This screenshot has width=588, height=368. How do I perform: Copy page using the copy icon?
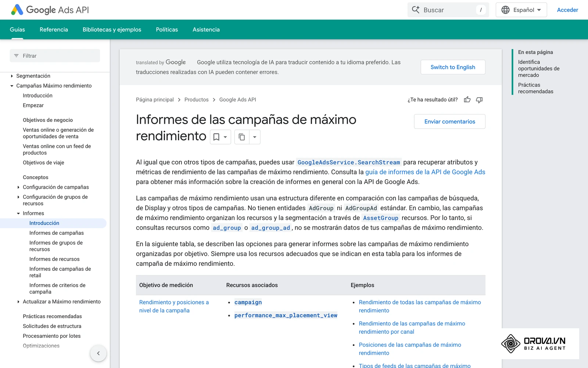(x=242, y=137)
